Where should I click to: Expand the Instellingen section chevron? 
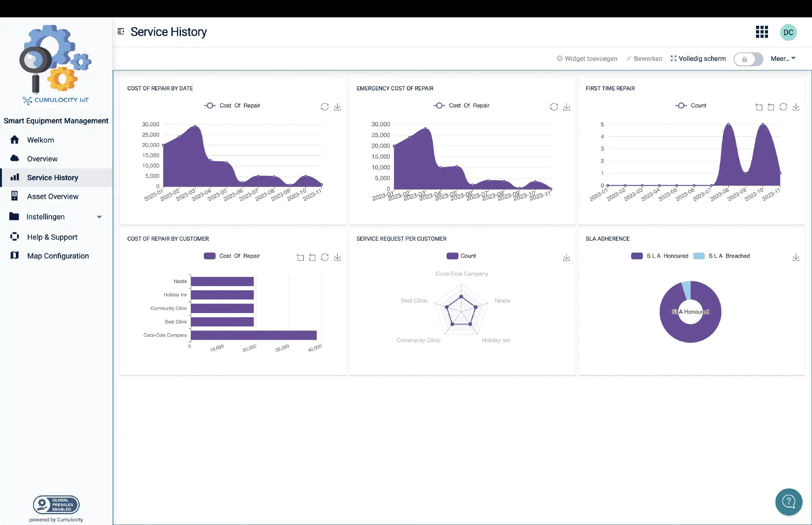100,216
